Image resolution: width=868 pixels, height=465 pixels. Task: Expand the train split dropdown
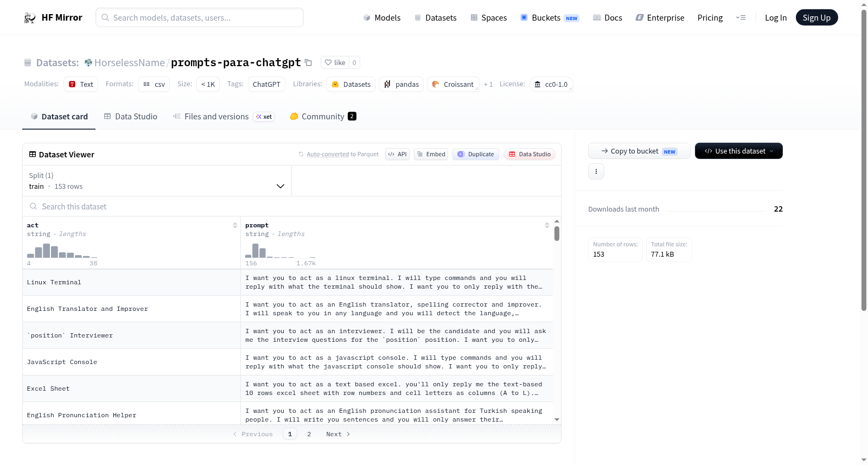(x=157, y=181)
